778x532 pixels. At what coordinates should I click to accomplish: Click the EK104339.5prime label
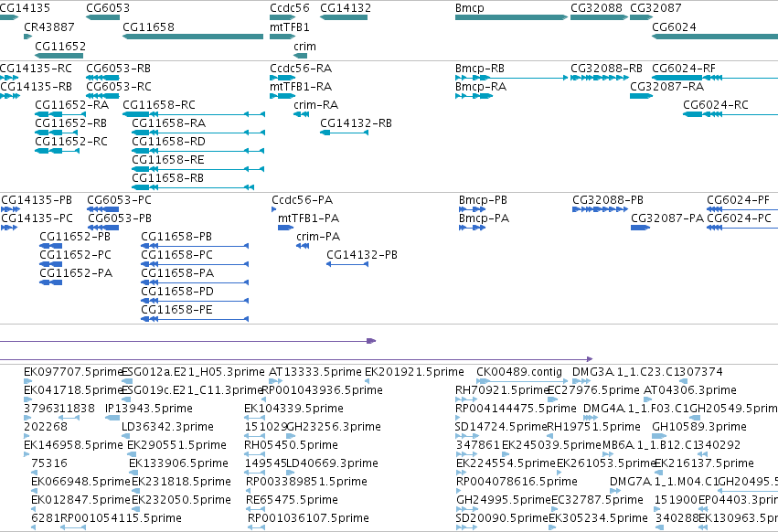click(x=293, y=409)
